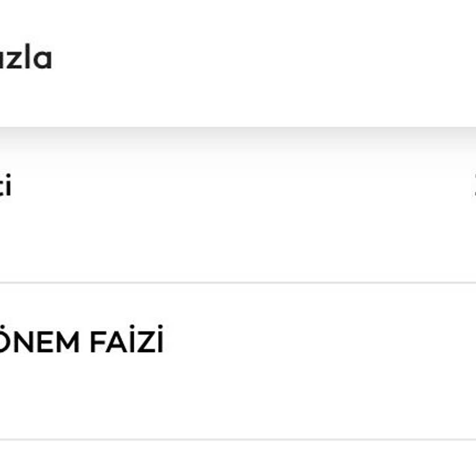Select the "ÖNEM FAİZİ" row label
476x476 pixels.
pyautogui.click(x=81, y=343)
